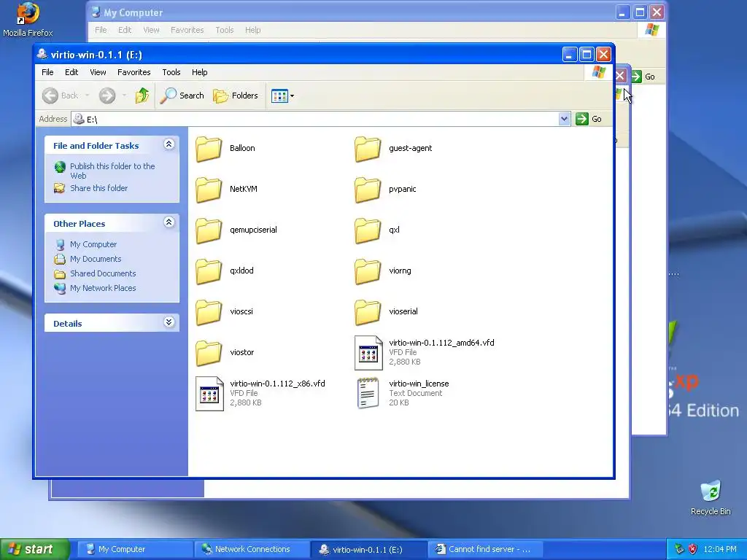
Task: Collapse the File and Folder Tasks panel
Action: coord(169,144)
